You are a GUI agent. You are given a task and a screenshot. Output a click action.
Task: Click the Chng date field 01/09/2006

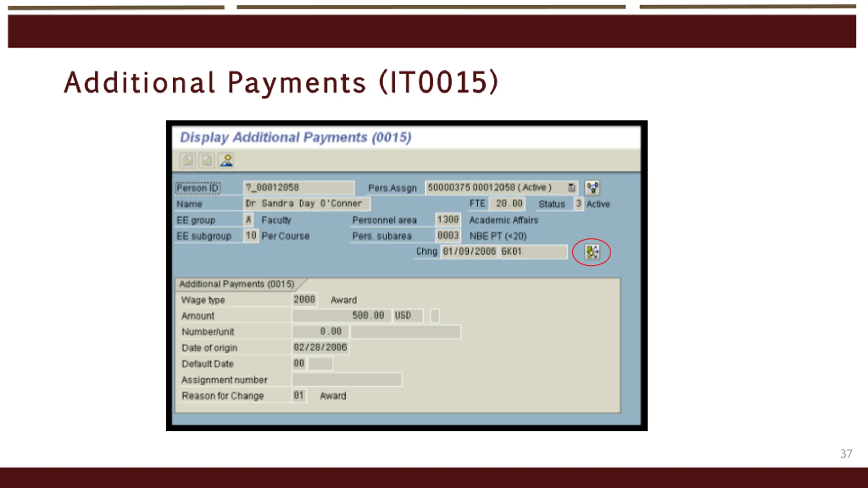tap(469, 252)
